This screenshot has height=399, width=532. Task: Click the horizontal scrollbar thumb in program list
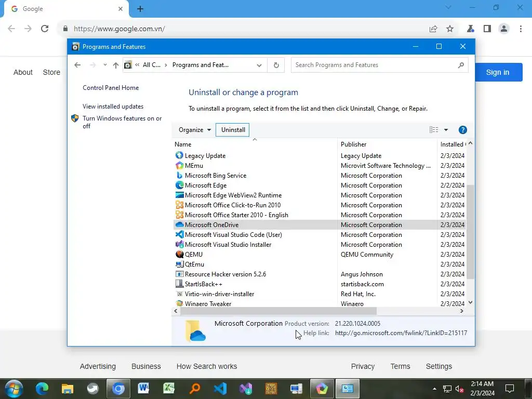tap(278, 311)
